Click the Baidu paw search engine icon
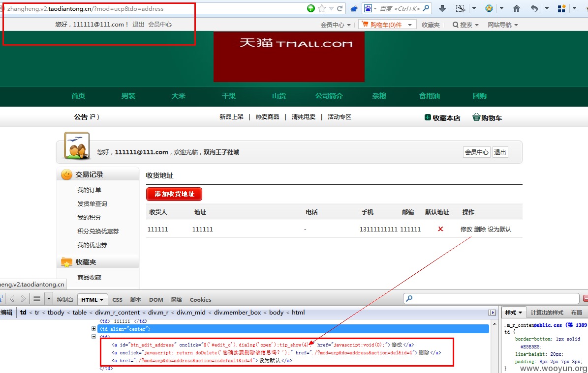The width and height of the screenshot is (588, 373). (368, 8)
